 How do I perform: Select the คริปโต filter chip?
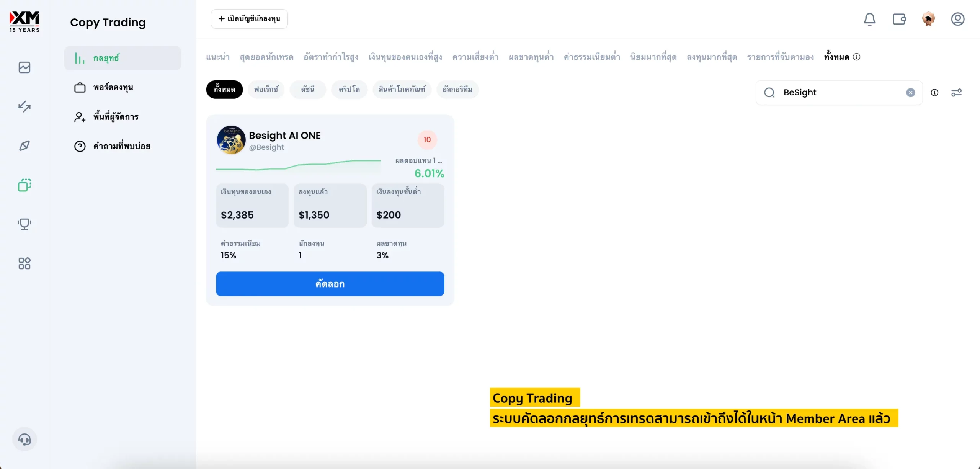349,90
